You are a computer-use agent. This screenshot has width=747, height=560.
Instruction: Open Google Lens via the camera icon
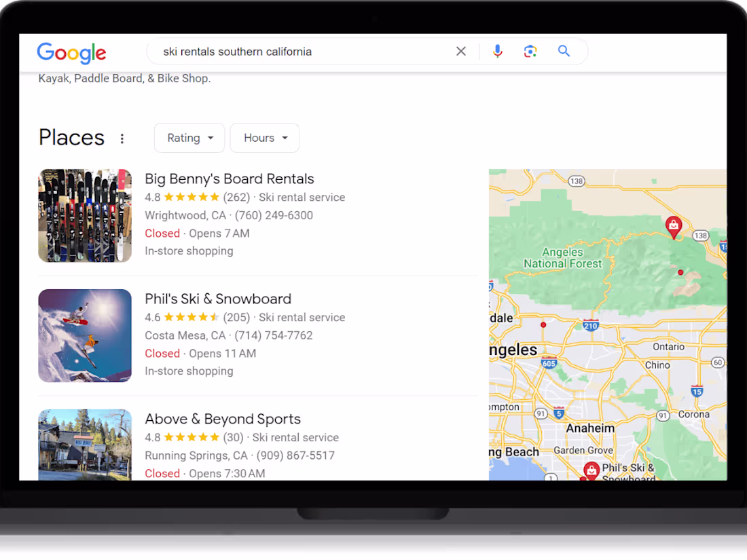click(530, 51)
